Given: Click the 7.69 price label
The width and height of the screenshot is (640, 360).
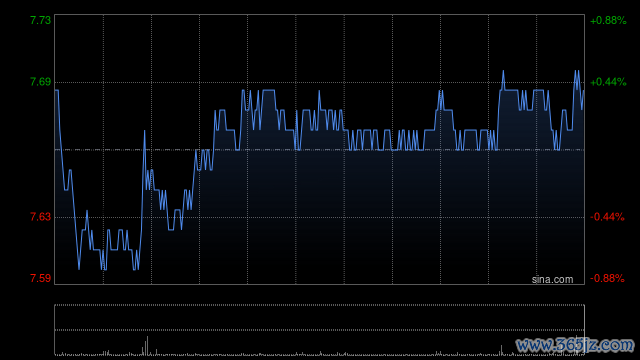Looking at the screenshot, I should (x=41, y=82).
